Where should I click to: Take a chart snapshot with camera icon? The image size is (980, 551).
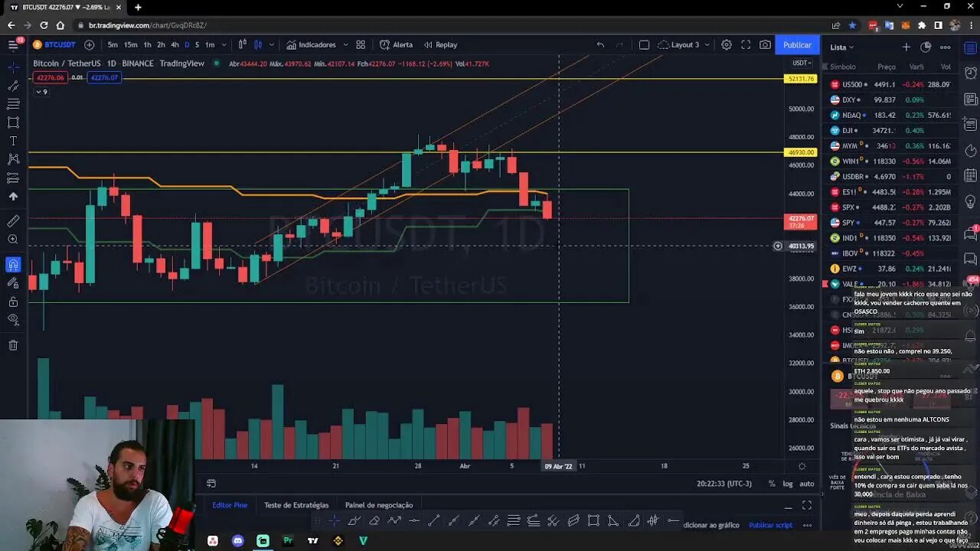765,44
